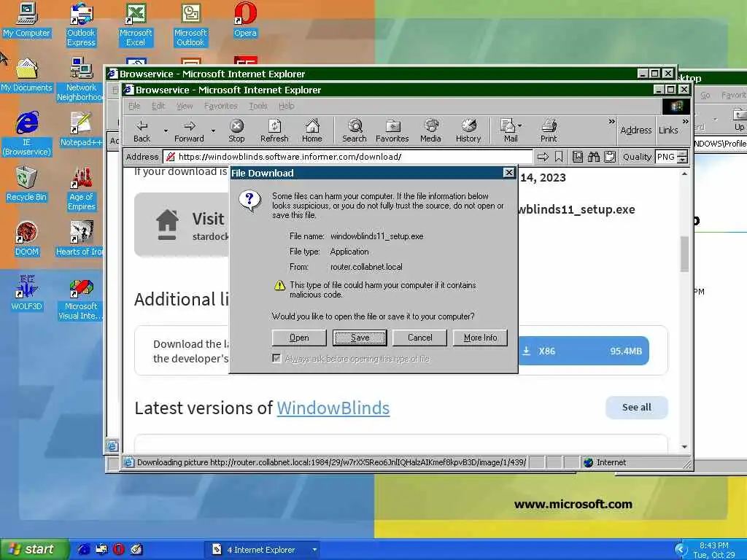The width and height of the screenshot is (747, 560).
Task: Open WOLF3D desktop shortcut
Action: tap(26, 293)
